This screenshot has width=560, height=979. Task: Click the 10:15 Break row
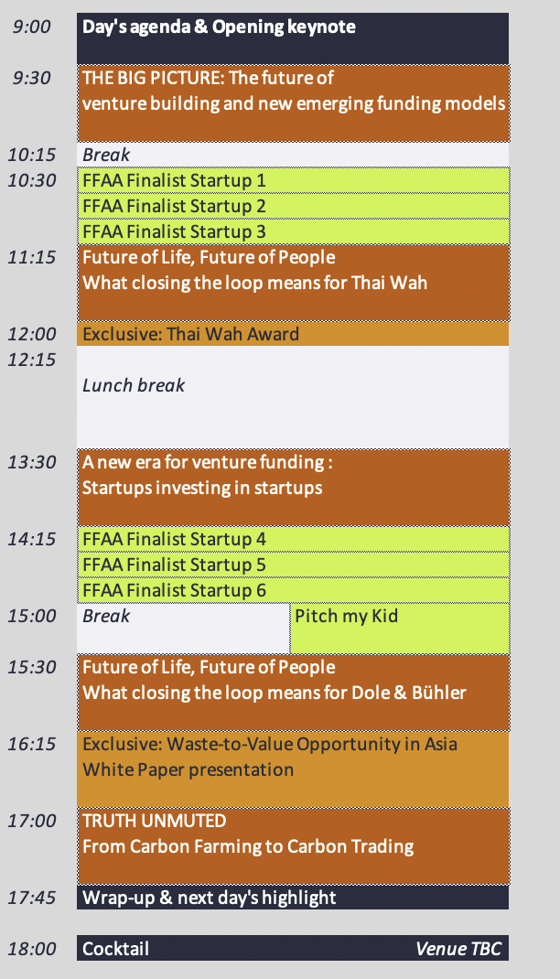[x=292, y=155]
